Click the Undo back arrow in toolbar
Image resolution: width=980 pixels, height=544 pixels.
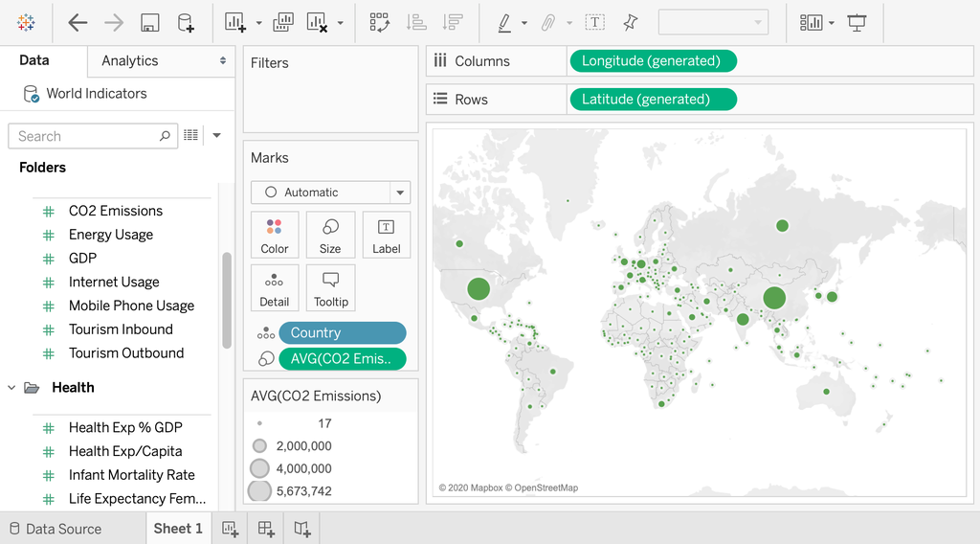78,23
